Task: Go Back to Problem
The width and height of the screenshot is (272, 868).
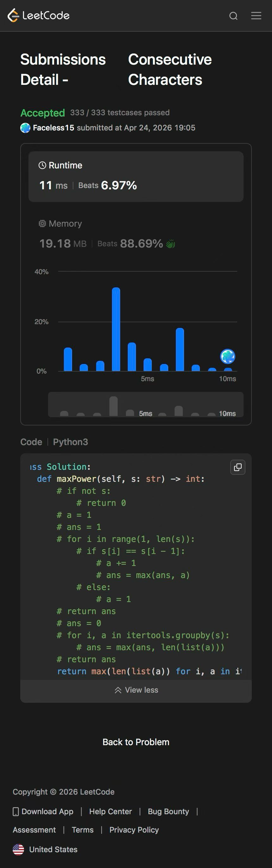Action: click(x=136, y=742)
